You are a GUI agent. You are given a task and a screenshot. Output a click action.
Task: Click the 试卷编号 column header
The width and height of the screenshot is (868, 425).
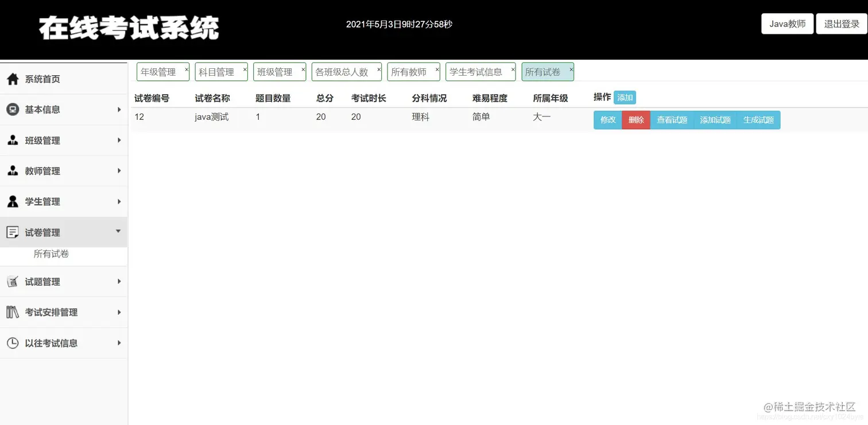152,98
